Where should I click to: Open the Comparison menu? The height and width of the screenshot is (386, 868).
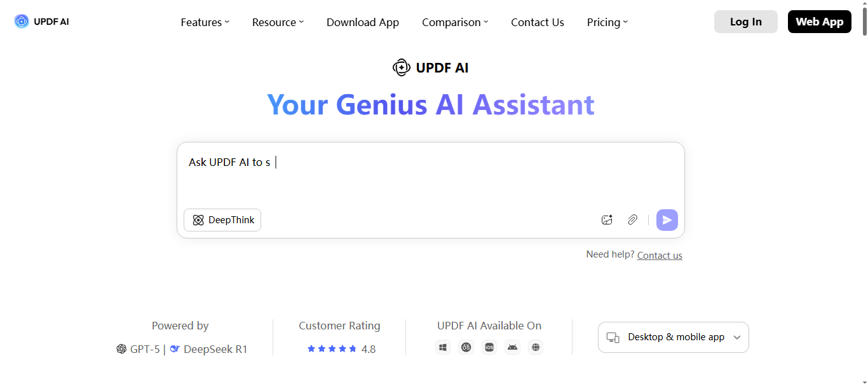click(x=454, y=22)
